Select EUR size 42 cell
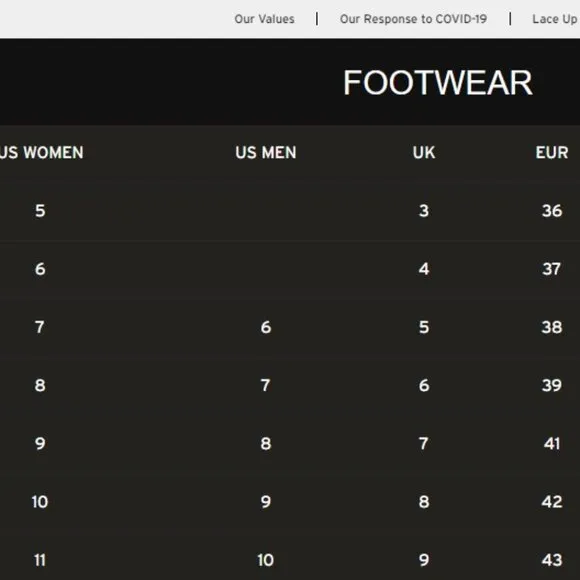 tap(552, 502)
